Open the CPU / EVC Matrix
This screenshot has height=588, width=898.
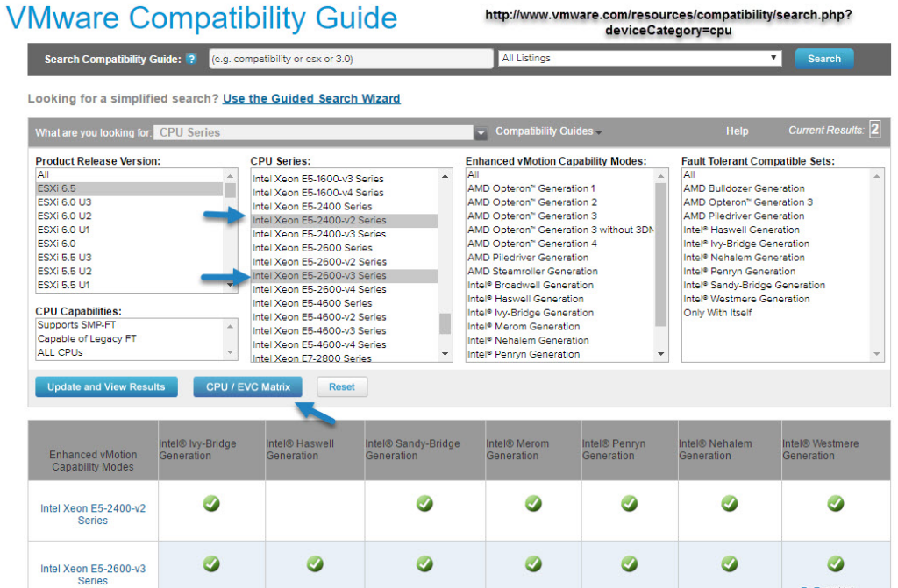247,387
